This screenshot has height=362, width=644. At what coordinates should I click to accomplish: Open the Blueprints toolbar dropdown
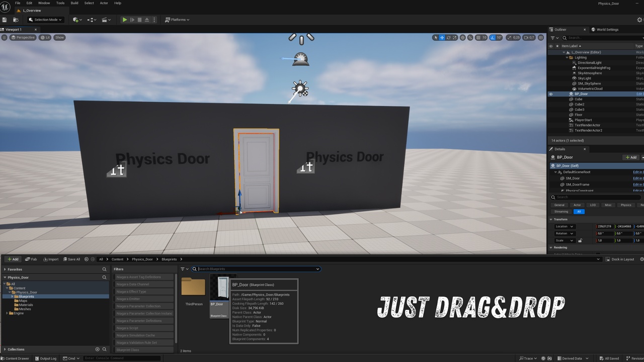pyautogui.click(x=92, y=20)
